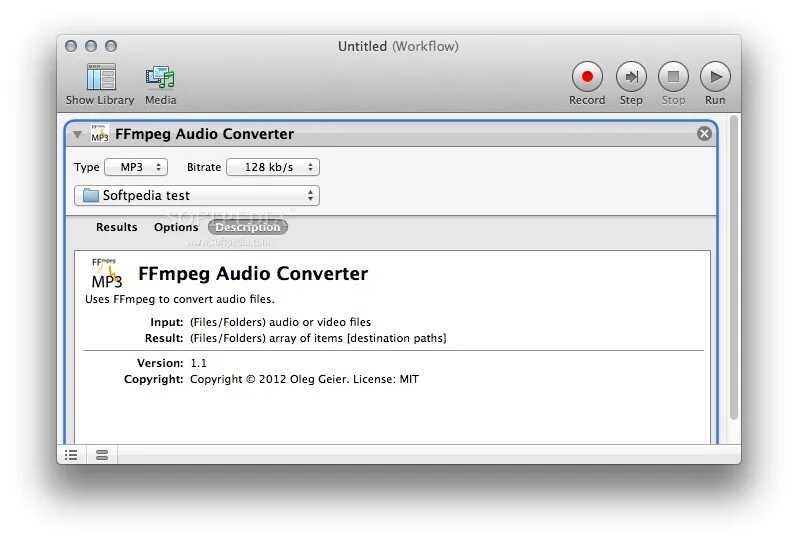Show the variables view icon
This screenshot has width=798, height=543.
pyautogui.click(x=102, y=455)
